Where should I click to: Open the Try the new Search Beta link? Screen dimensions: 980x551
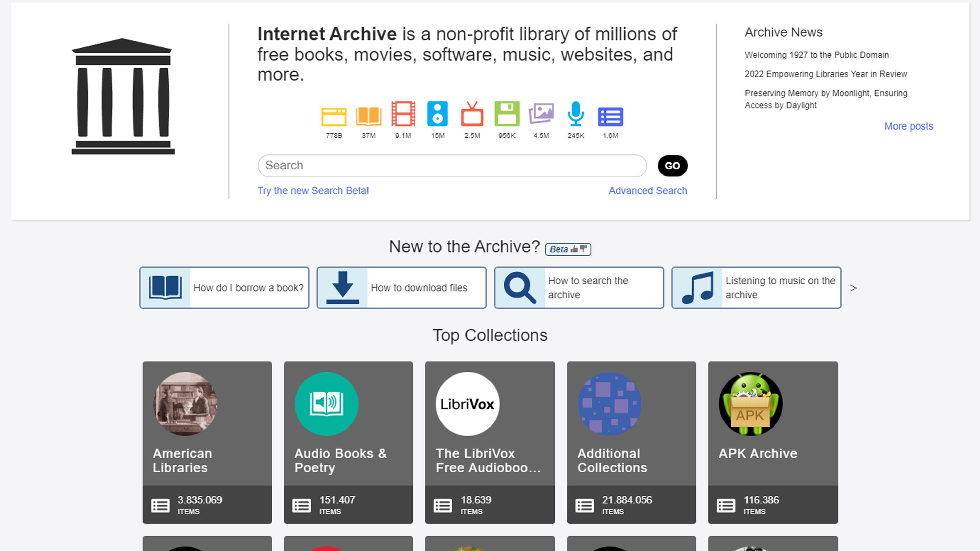coord(313,191)
